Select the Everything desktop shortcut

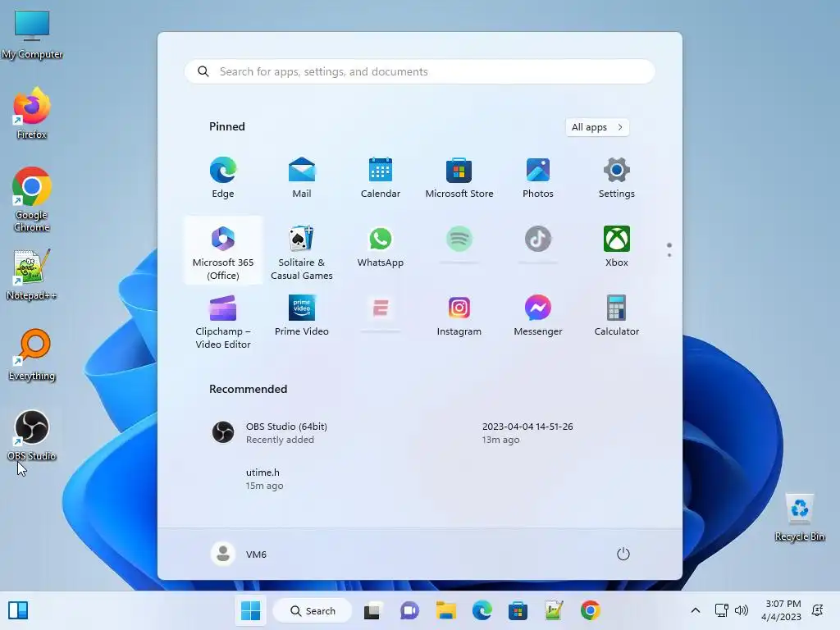(32, 354)
